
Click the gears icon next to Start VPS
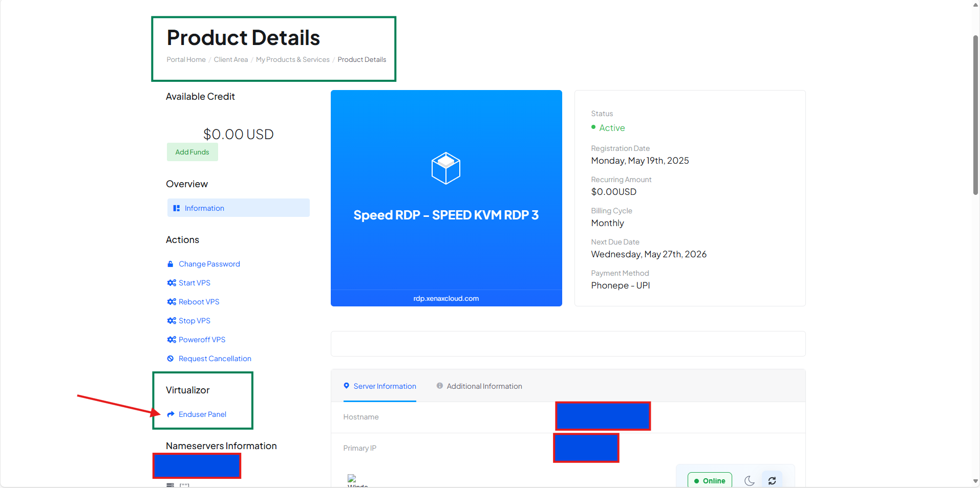(x=172, y=283)
